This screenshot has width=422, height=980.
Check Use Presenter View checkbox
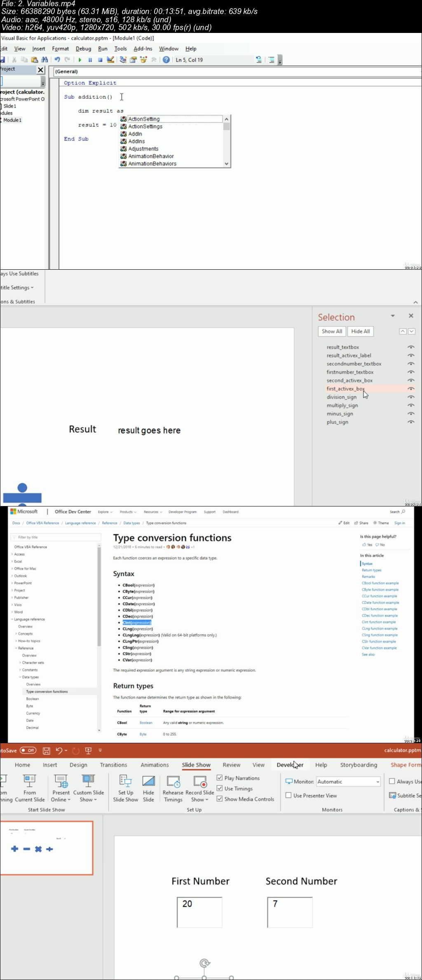pyautogui.click(x=288, y=795)
